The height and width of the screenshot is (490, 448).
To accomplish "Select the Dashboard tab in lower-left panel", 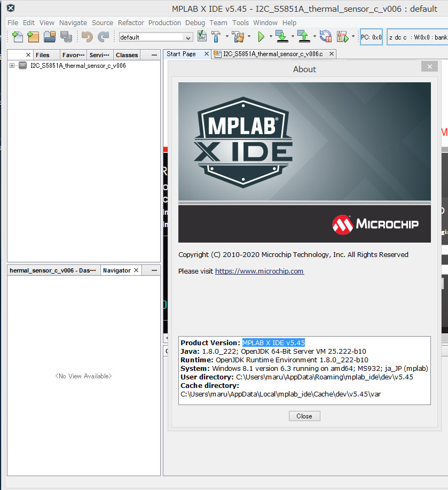I will click(53, 270).
